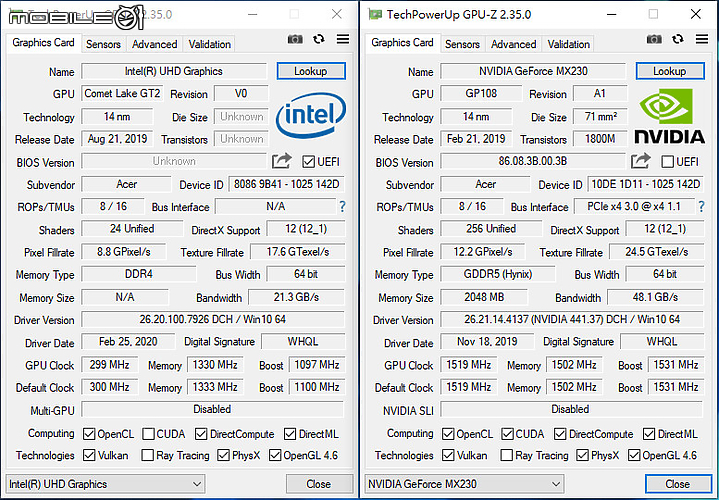Switch to Sensors tab in the NVIDIA window
The image size is (719, 500).
pyautogui.click(x=463, y=44)
